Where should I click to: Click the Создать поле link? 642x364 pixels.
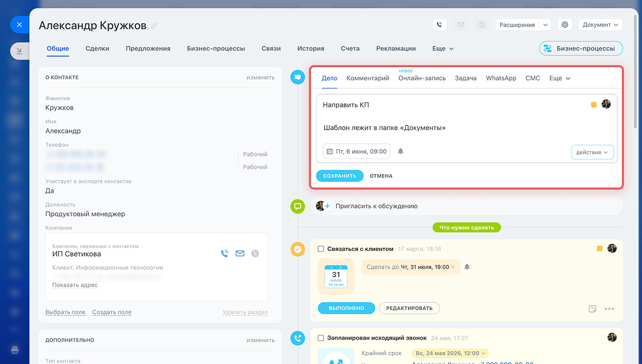(112, 312)
